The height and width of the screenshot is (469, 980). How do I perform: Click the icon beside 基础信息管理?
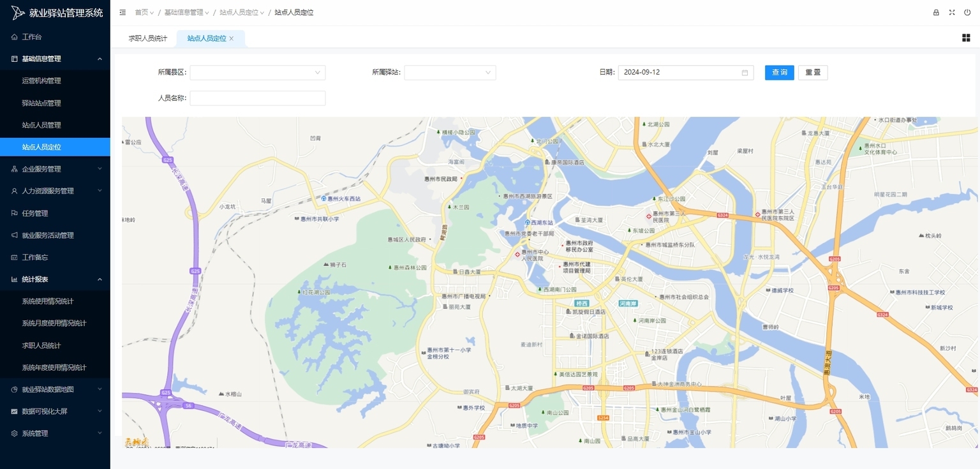[x=15, y=59]
